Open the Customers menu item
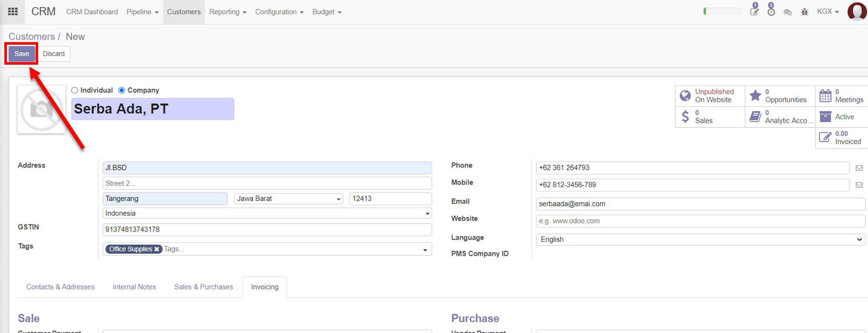 click(184, 12)
